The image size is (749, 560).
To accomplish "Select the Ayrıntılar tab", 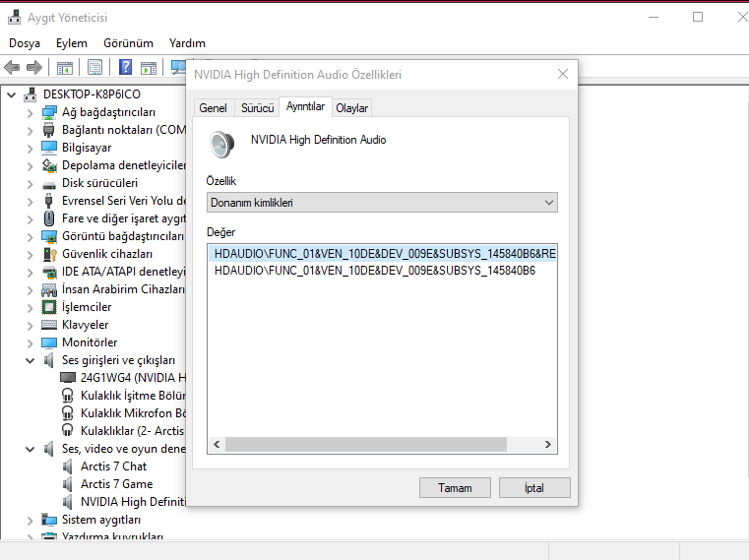I will 306,106.
